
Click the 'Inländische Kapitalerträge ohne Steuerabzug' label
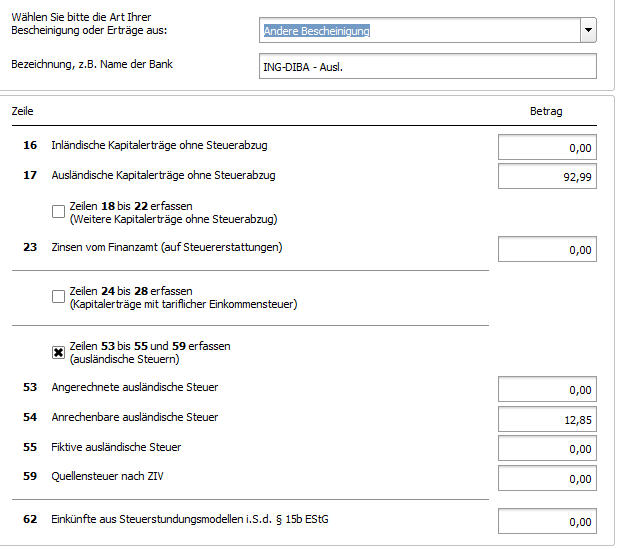point(159,145)
